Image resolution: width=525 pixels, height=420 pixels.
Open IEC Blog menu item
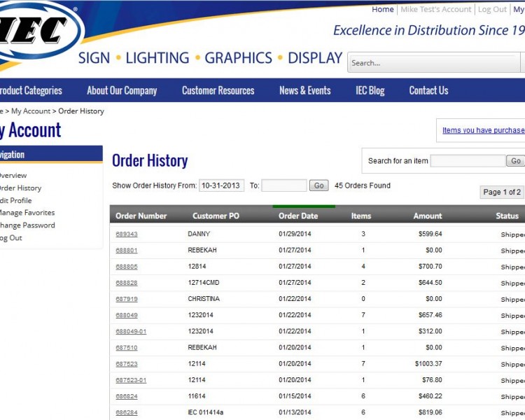click(370, 90)
